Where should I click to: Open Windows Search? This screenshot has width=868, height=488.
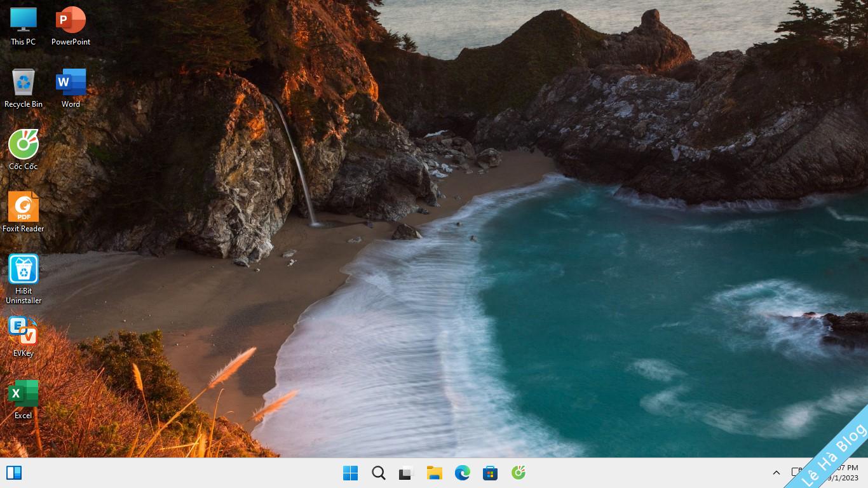[x=378, y=473]
